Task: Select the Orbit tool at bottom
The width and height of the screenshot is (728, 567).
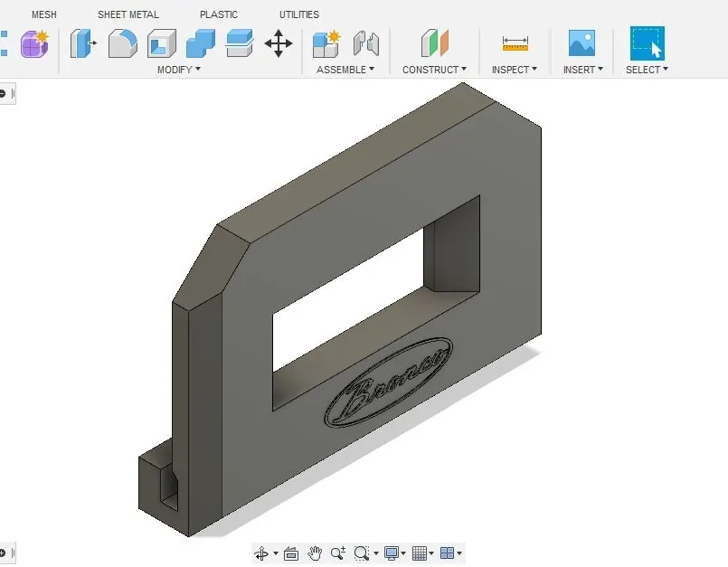Action: pyautogui.click(x=263, y=553)
